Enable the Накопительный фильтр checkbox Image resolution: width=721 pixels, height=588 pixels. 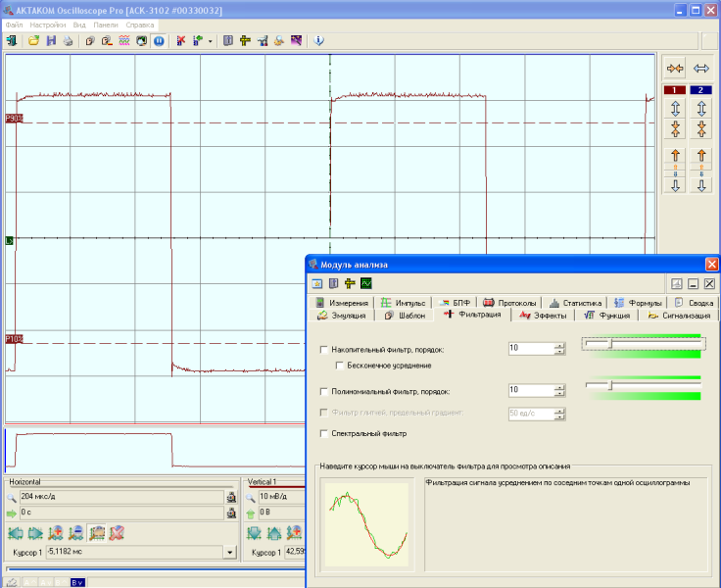(x=324, y=350)
